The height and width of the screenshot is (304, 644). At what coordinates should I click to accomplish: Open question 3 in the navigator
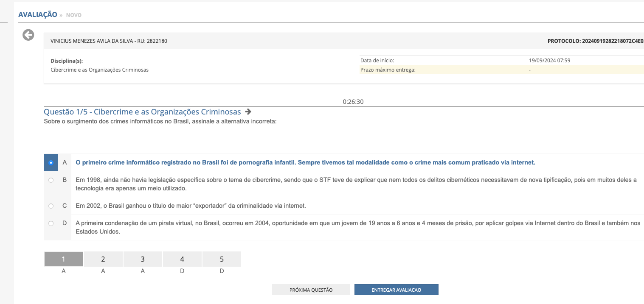click(143, 259)
